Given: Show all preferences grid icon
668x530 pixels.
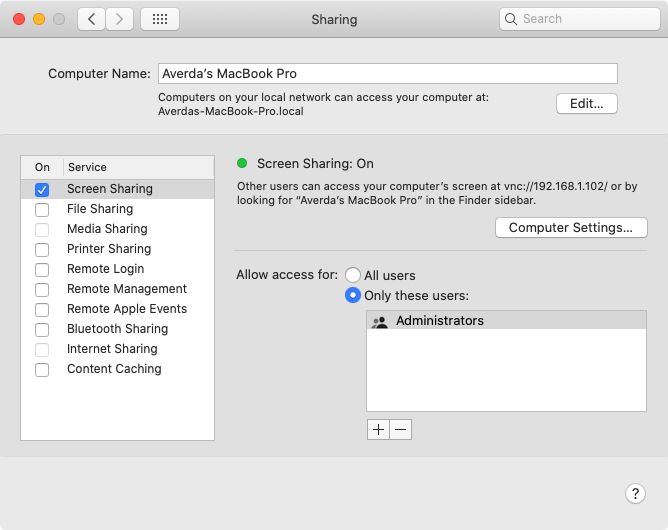Looking at the screenshot, I should [160, 19].
